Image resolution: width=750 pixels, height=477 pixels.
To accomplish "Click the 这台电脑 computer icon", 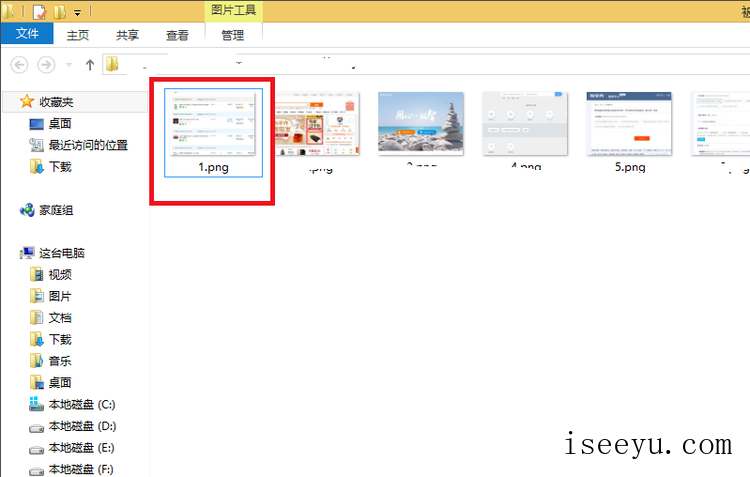I will [27, 253].
